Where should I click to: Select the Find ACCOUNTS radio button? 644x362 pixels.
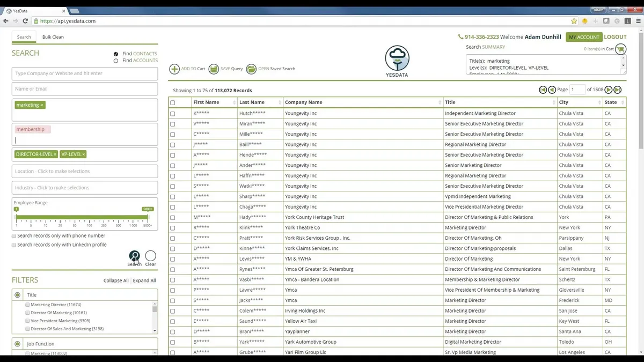tap(116, 61)
